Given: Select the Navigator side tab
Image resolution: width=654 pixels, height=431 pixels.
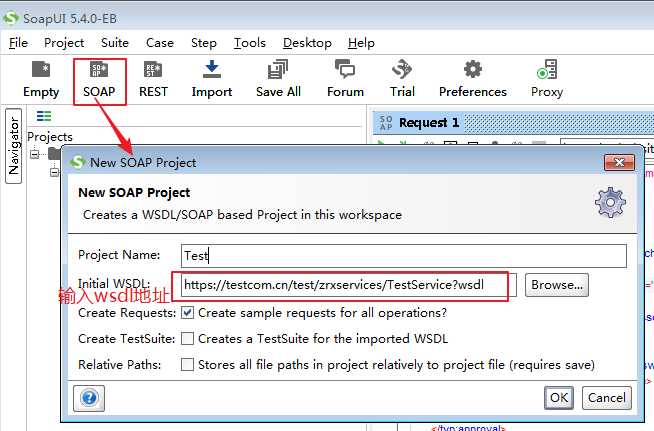Looking at the screenshot, I should pyautogui.click(x=13, y=146).
